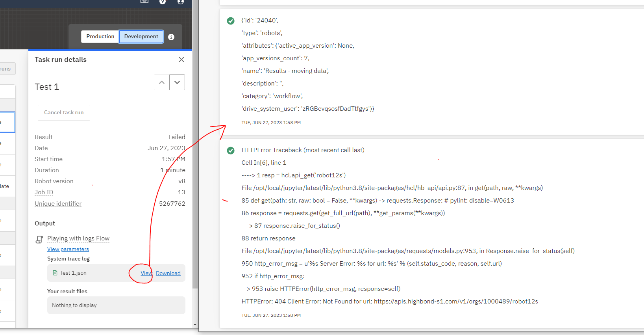Viewport: 644px width, 335px height.
Task: Click the scroll-down arrow of the panel scrollbar
Action: pyautogui.click(x=195, y=325)
